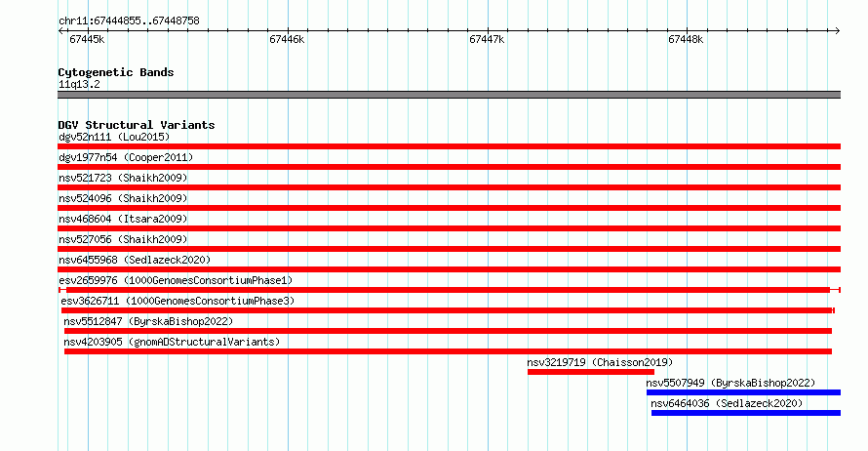Viewport: 868px width, 451px height.
Task: Select the blue nsv5507949 bar
Action: [743, 392]
